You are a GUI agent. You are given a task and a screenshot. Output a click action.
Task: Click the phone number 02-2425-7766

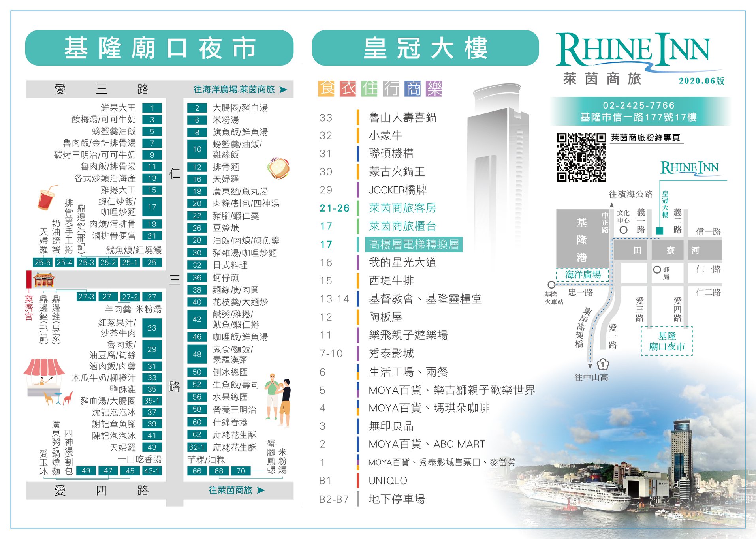click(639, 105)
